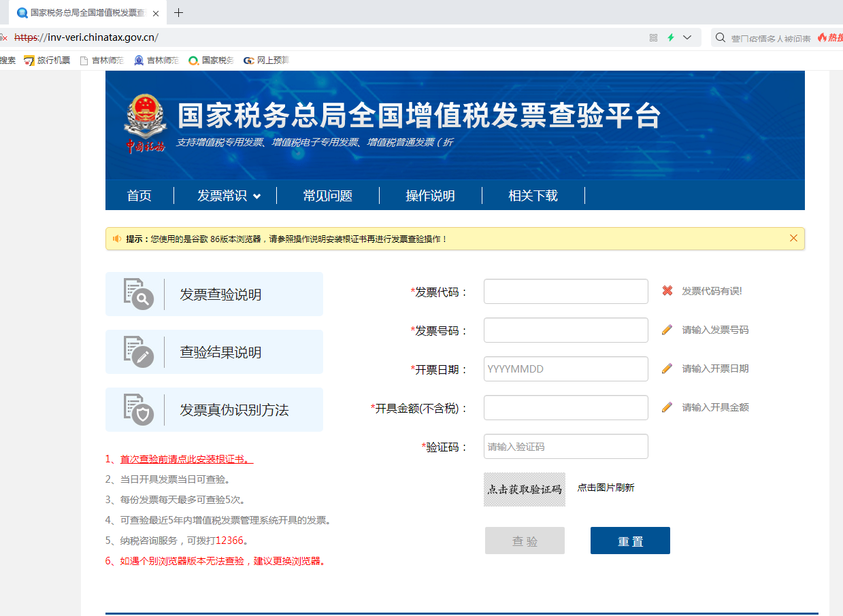Open the 相关下载 navigation item
843x616 pixels.
533,196
